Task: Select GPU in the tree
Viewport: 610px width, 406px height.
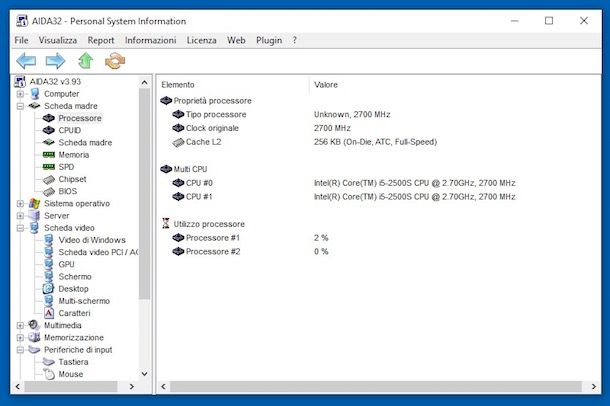Action: pyautogui.click(x=66, y=264)
